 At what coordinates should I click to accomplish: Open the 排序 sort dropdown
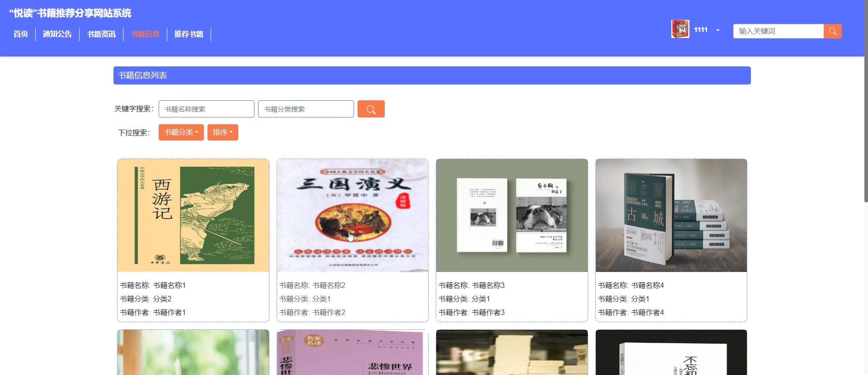pyautogui.click(x=222, y=132)
